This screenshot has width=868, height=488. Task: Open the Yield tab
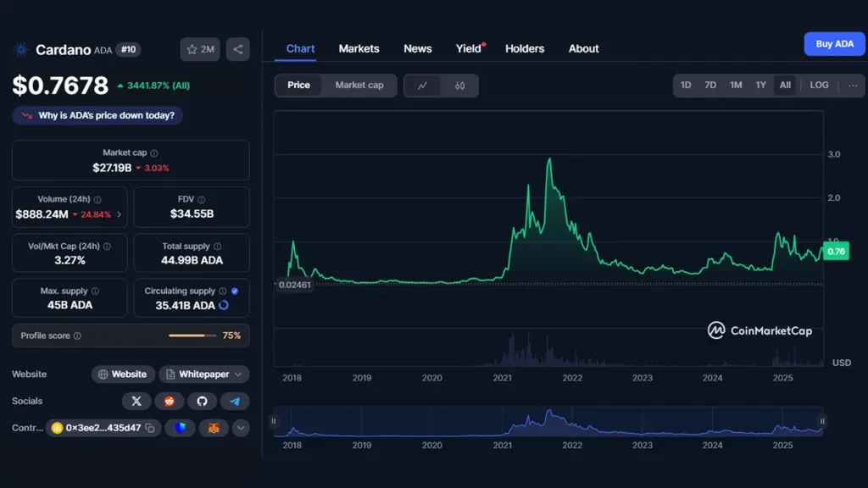469,48
